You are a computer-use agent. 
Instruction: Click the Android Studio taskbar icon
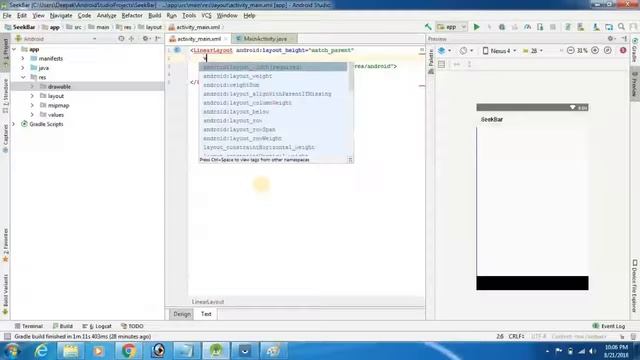click(216, 351)
